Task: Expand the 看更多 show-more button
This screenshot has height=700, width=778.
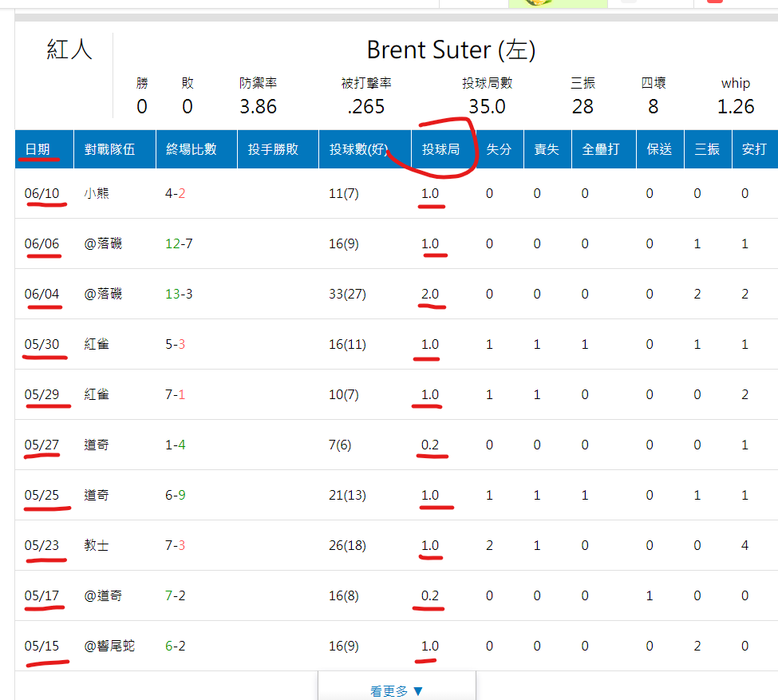Action: (x=397, y=690)
